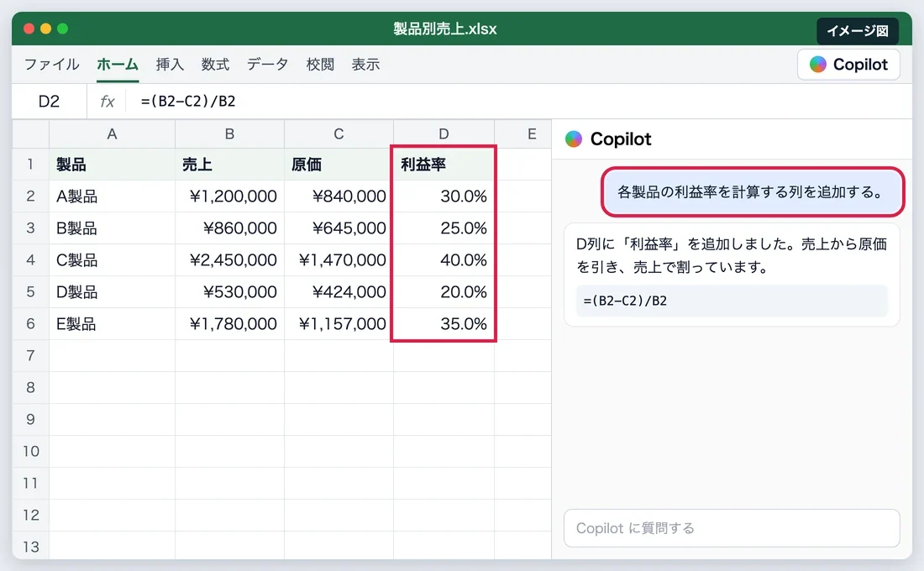924x571 pixels.
Task: Click the fx function icon
Action: [x=108, y=102]
